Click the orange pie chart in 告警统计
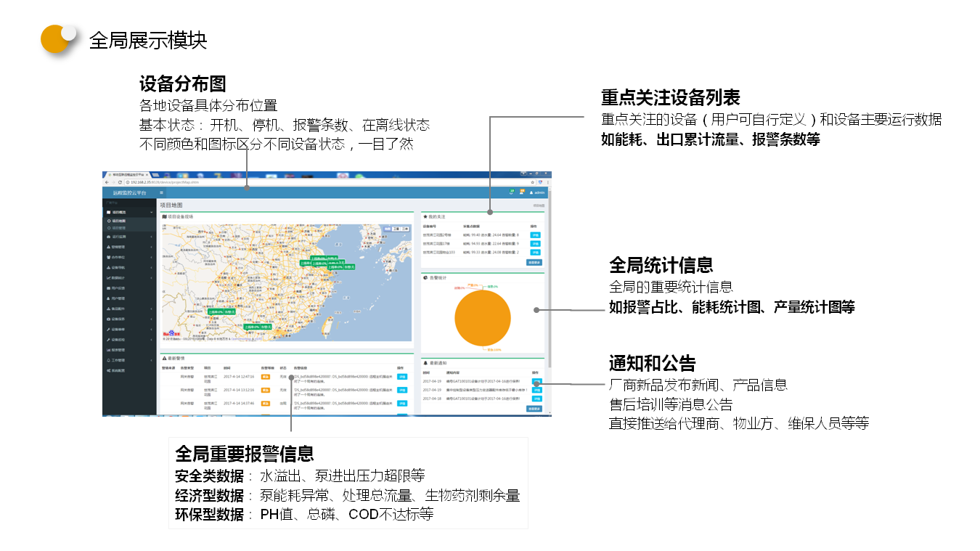Screen dimensions: 980x551 coord(483,318)
